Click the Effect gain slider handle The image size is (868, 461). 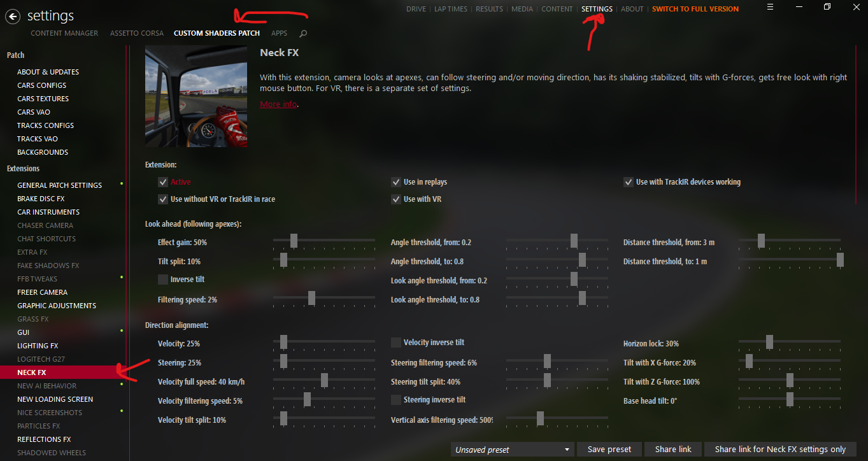click(x=294, y=241)
